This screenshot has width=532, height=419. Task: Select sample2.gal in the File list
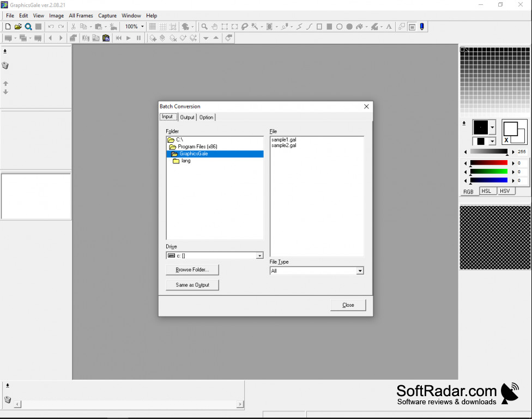[283, 145]
